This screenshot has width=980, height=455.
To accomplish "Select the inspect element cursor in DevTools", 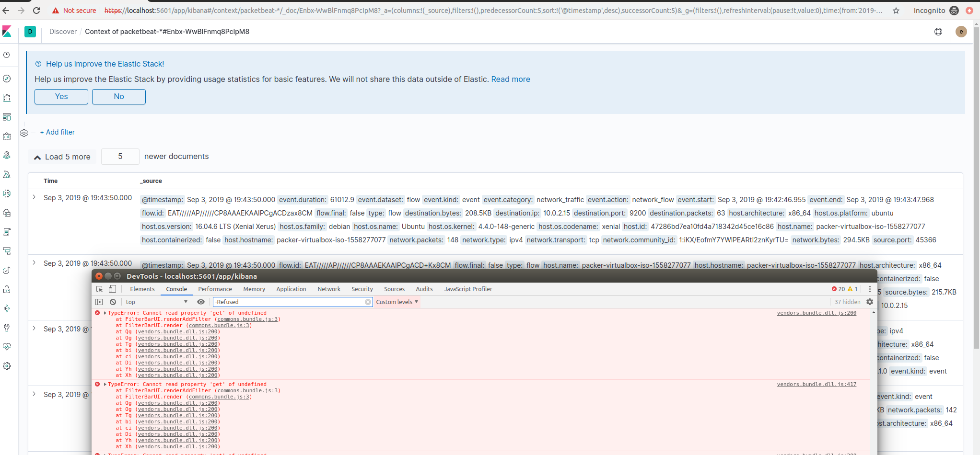I will click(x=100, y=289).
